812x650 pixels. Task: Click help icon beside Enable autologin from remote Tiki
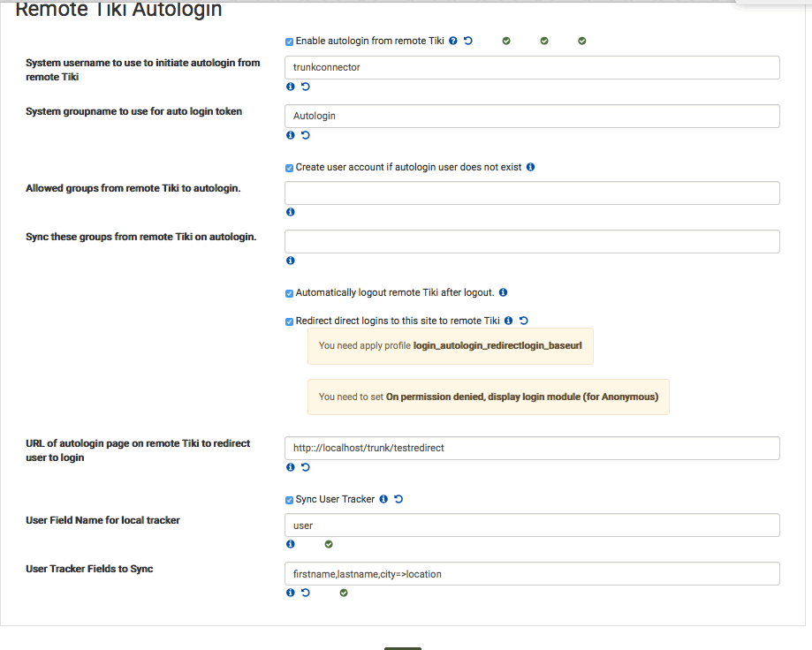tap(453, 41)
